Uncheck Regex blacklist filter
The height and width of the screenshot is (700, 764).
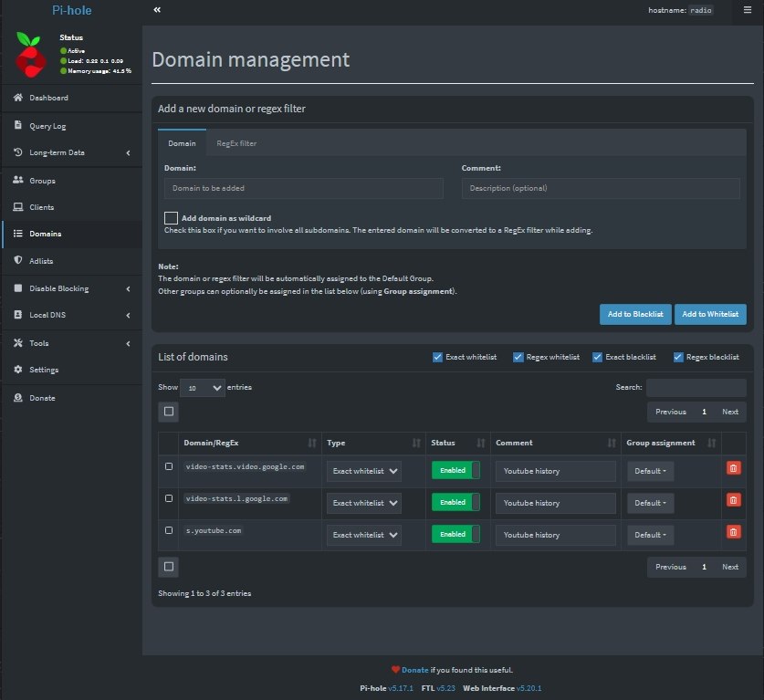(678, 357)
